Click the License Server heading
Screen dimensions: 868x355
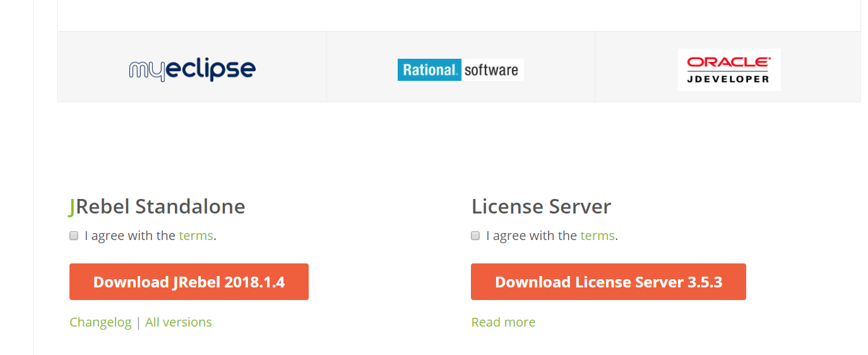point(541,207)
